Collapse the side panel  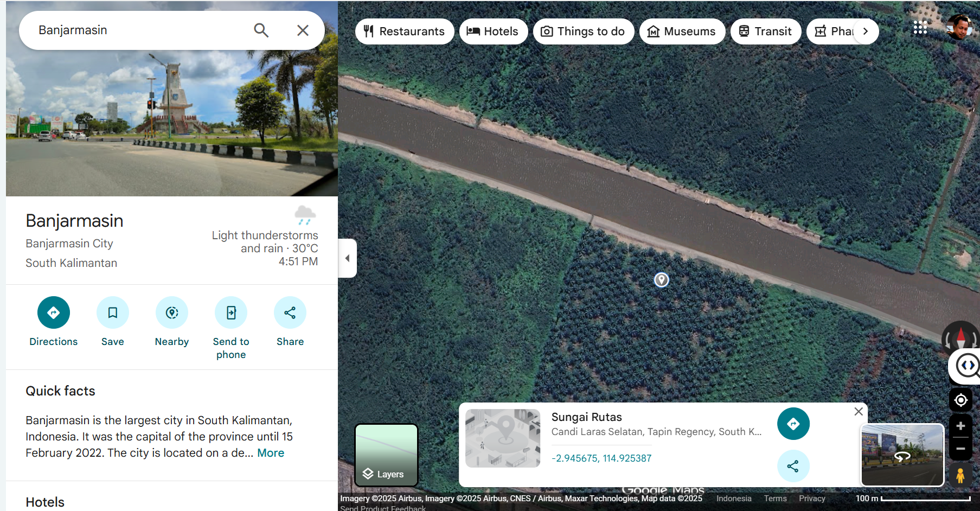(347, 258)
